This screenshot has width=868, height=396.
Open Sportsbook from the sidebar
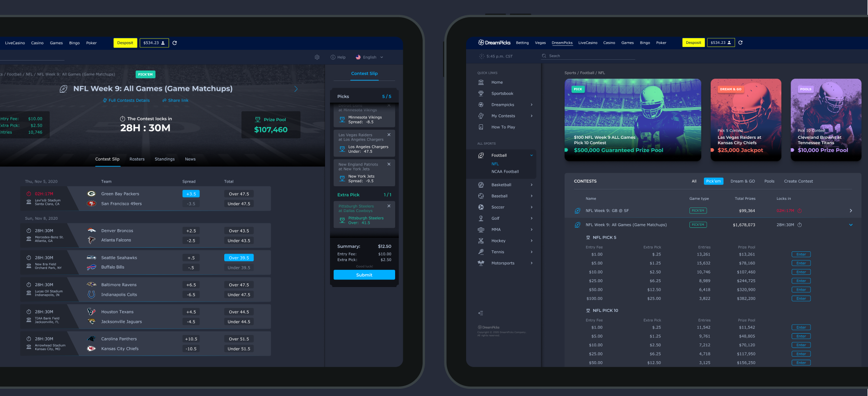point(502,94)
